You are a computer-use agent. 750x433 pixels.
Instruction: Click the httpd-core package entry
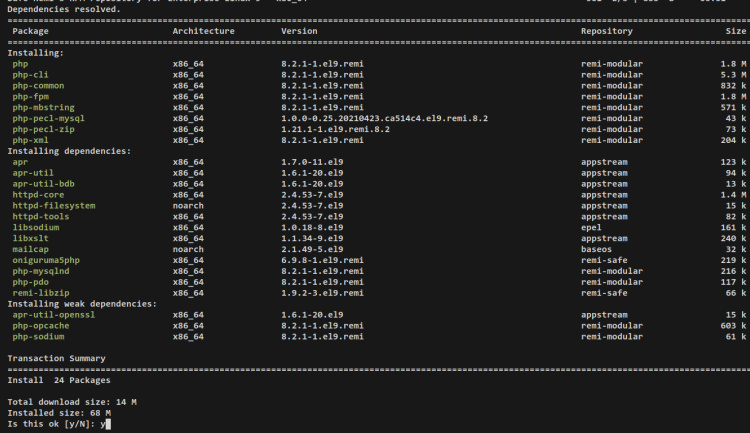pyautogui.click(x=36, y=194)
